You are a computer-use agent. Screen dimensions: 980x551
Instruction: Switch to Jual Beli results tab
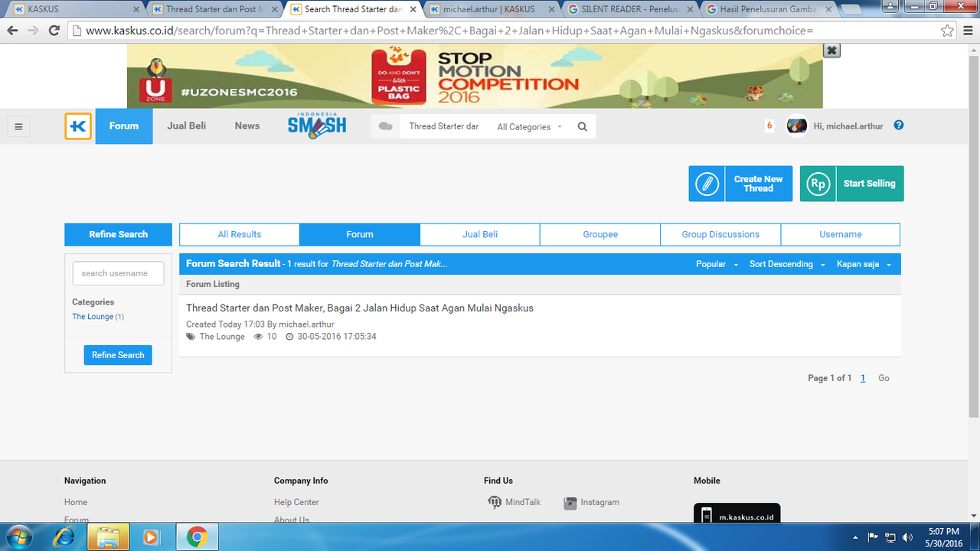click(480, 234)
